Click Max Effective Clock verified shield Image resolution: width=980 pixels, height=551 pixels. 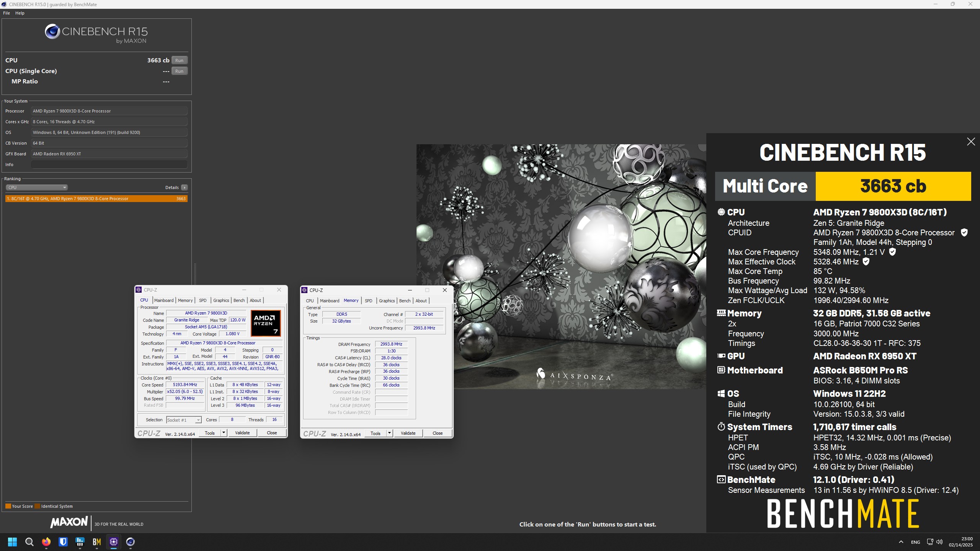[866, 261]
